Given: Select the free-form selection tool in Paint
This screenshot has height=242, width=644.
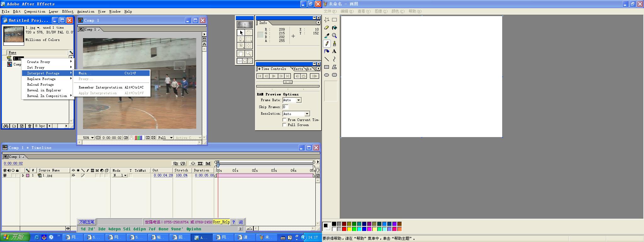Looking at the screenshot, I should pos(327,20).
